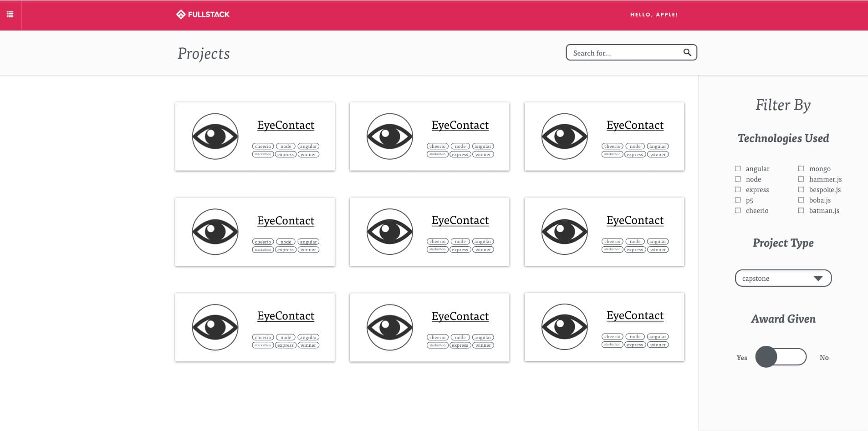Viewport: 868px width, 431px height.
Task: Click the Hello, Apple! menu item
Action: [x=654, y=15]
